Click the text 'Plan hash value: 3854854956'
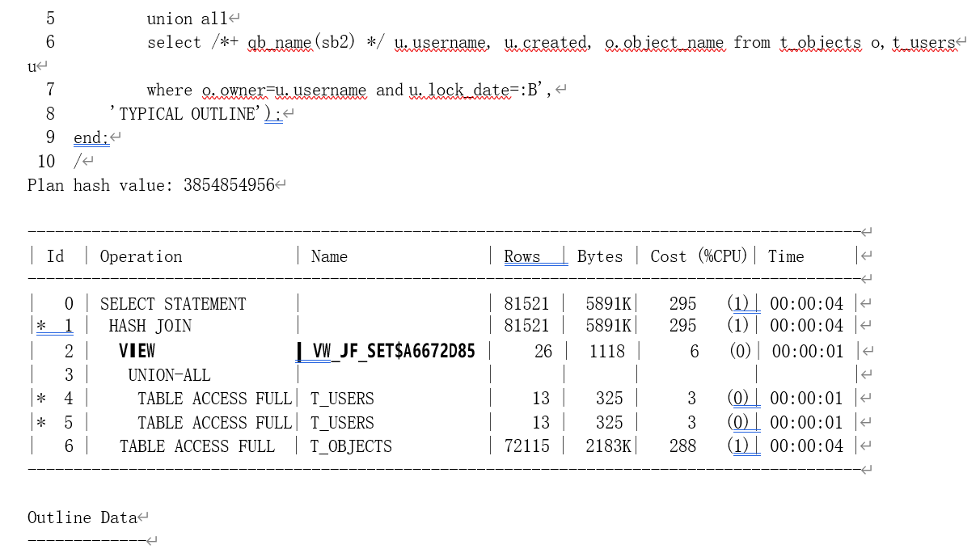Viewport: 980px width, 549px height. 151,185
